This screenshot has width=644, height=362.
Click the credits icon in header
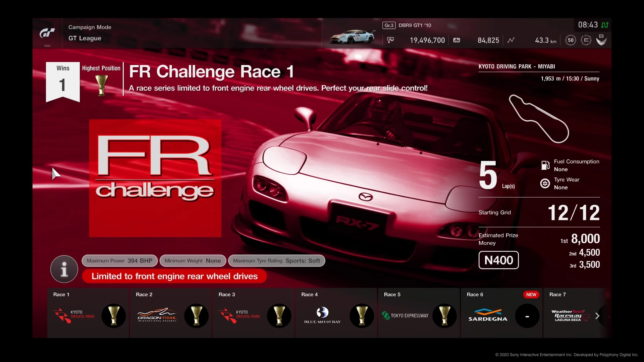point(390,40)
